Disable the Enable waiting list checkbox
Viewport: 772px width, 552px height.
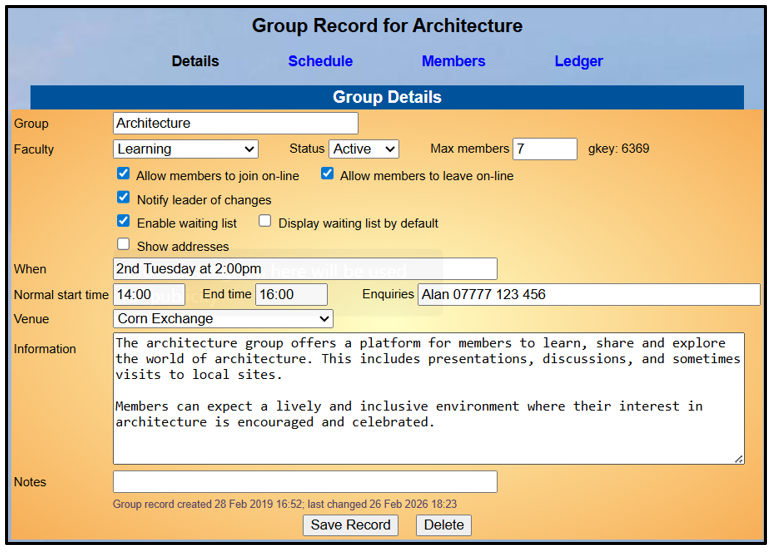click(123, 221)
